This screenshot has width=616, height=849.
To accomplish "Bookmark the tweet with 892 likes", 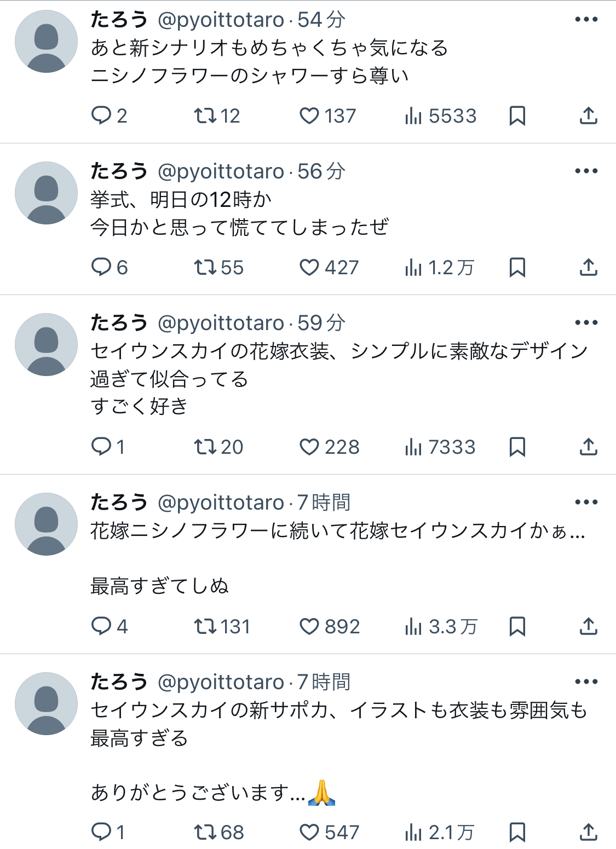I will 517,627.
